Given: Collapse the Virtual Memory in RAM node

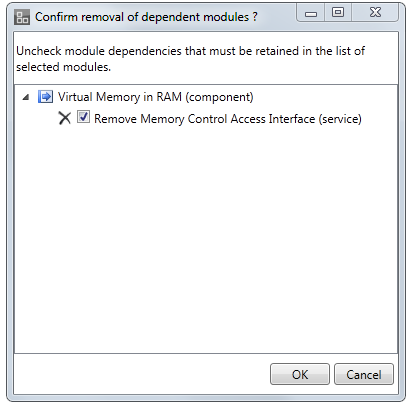Looking at the screenshot, I should coord(26,97).
